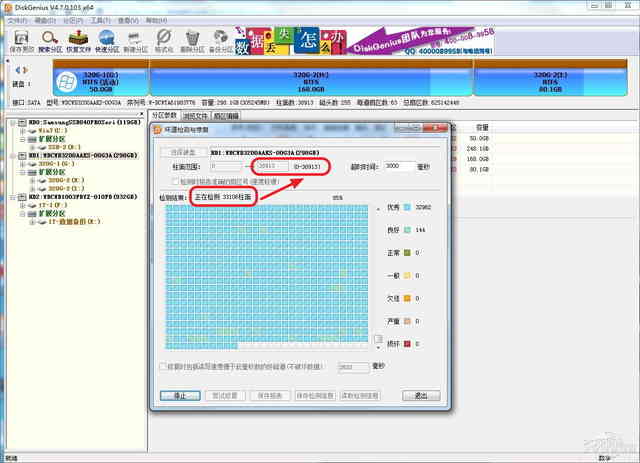
Task: Go to previous disk with left arrow
Action: 18,70
